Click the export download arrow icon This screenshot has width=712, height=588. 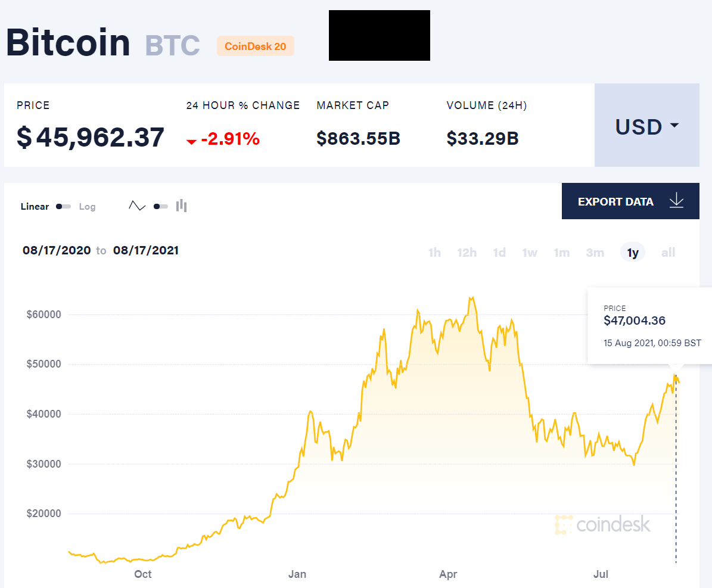coord(676,201)
